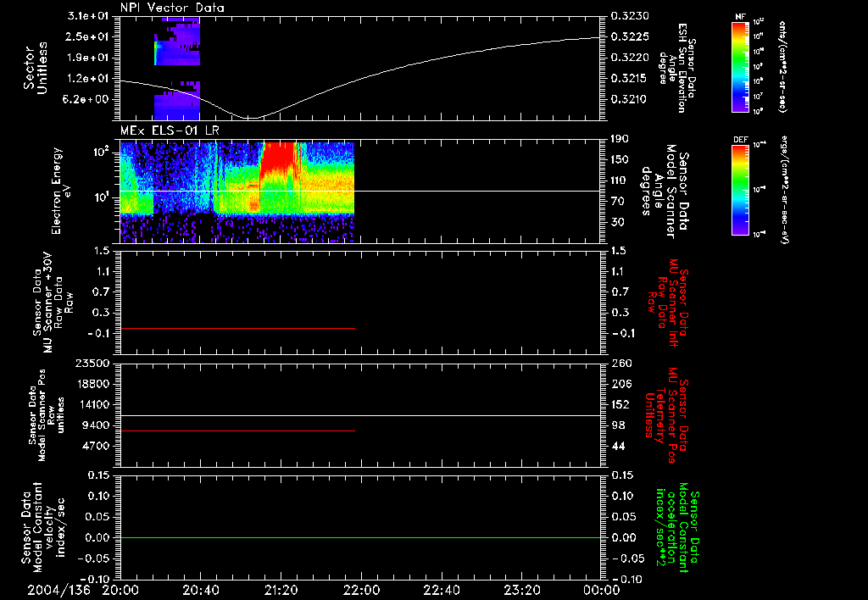Select the 2004/136 date label
868x600 pixels.
click(x=58, y=590)
